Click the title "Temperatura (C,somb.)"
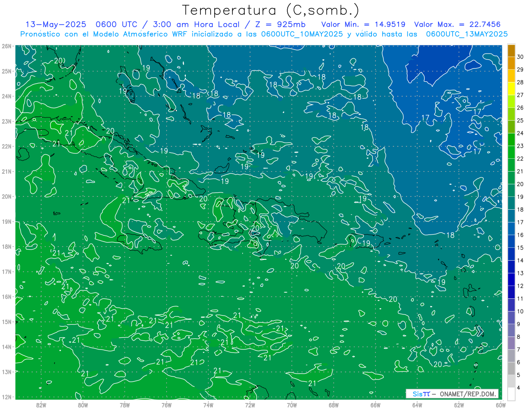Viewport: 532px width, 411px height. [271, 11]
